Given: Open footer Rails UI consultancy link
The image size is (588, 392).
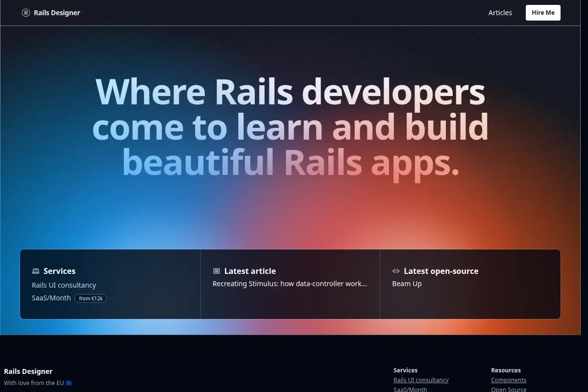Looking at the screenshot, I should coord(421,380).
